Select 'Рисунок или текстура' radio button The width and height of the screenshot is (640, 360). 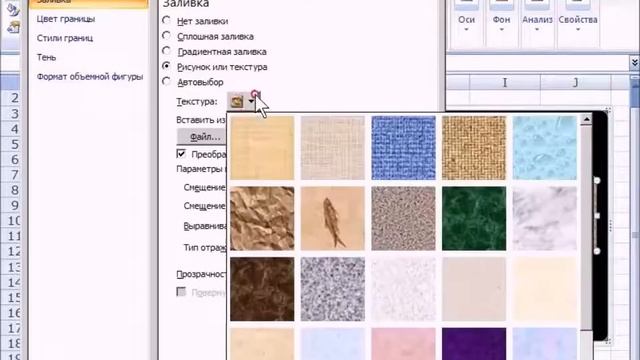(167, 66)
